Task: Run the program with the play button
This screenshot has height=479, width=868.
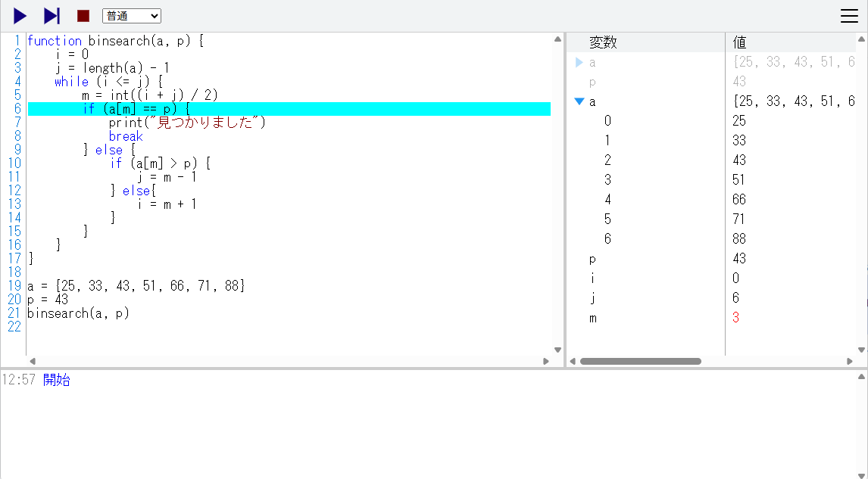Action: click(x=20, y=16)
